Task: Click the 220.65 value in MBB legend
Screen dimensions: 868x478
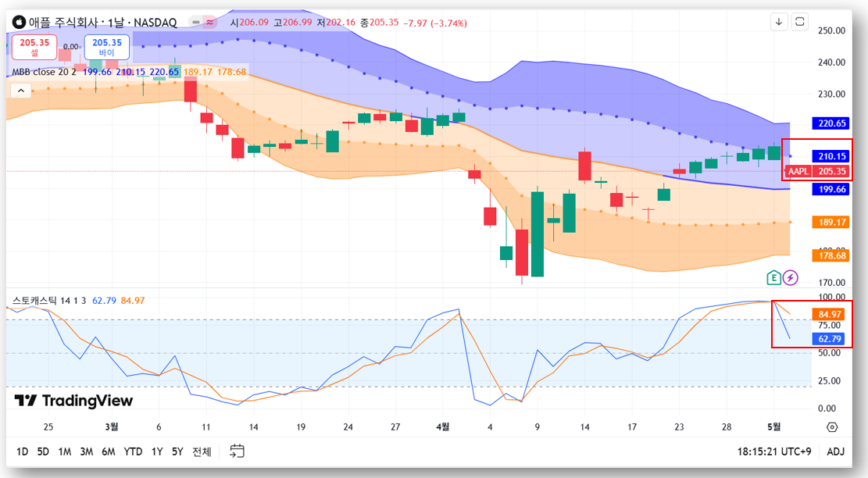Action: tap(164, 72)
